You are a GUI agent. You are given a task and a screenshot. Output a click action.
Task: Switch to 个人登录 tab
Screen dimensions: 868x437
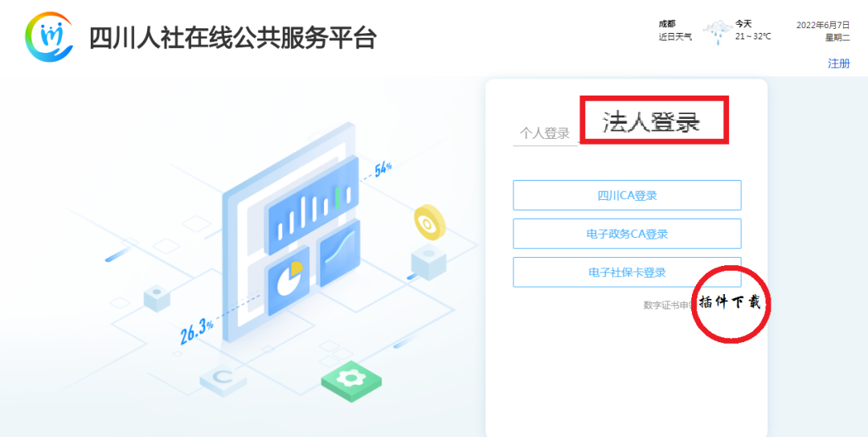(544, 133)
